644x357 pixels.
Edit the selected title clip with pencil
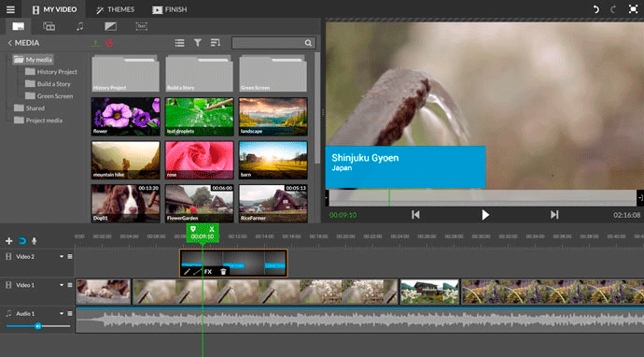click(188, 271)
